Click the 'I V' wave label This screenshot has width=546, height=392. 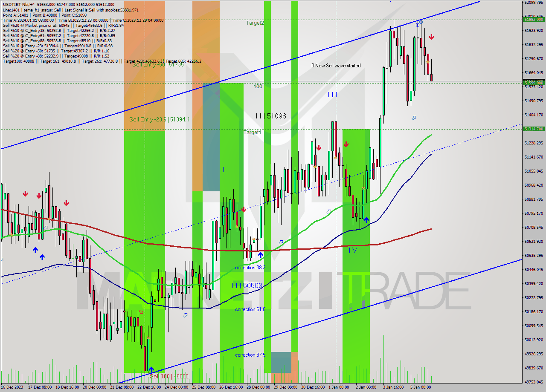(x=353, y=250)
